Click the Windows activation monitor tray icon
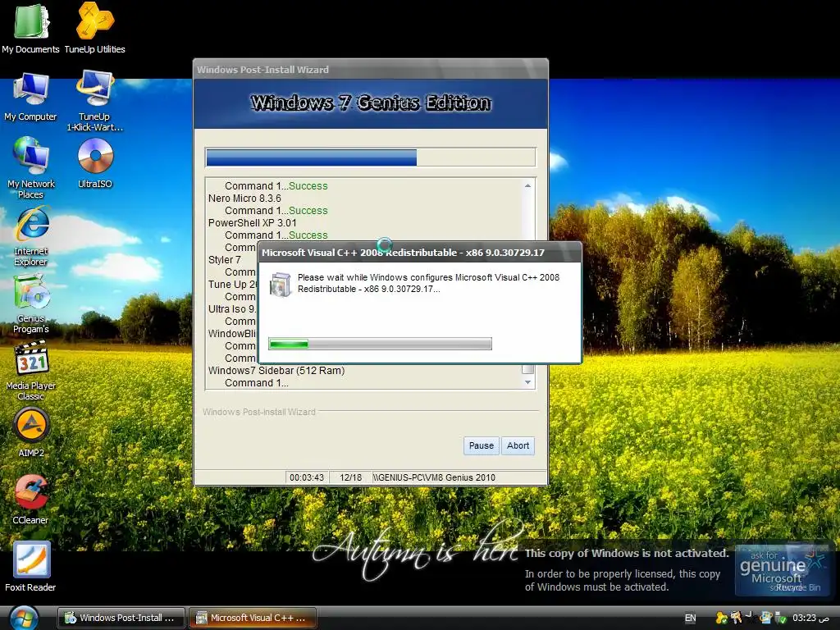The image size is (840, 630). click(766, 618)
